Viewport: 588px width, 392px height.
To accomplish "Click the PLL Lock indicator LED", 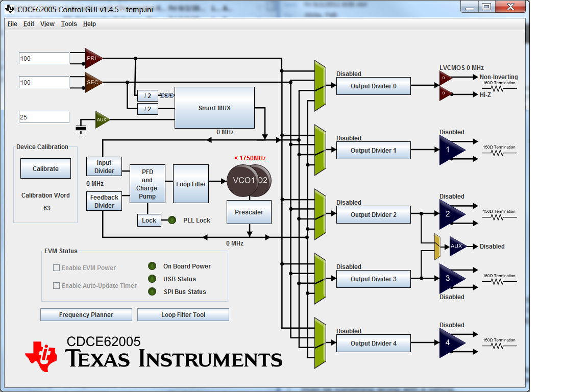I will (171, 220).
